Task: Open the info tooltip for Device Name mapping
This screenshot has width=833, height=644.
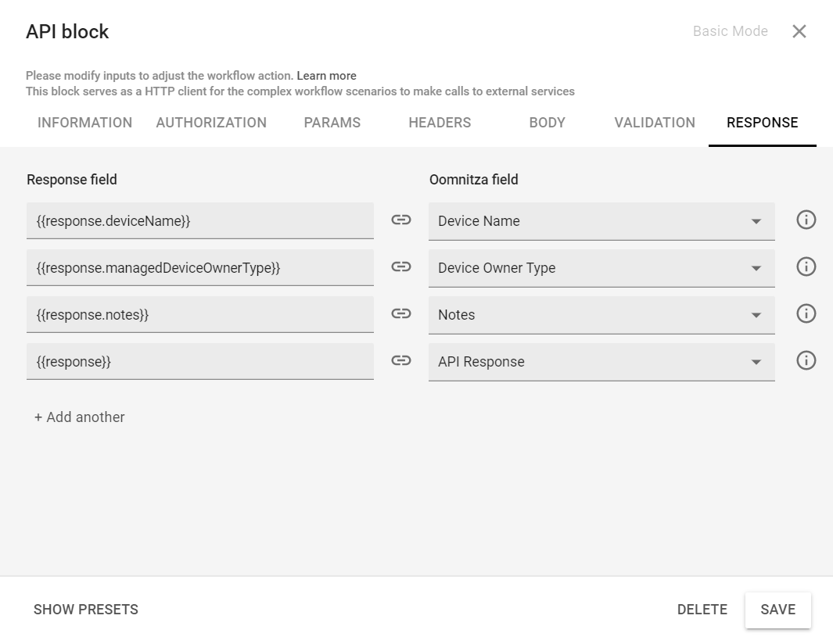Action: click(806, 220)
